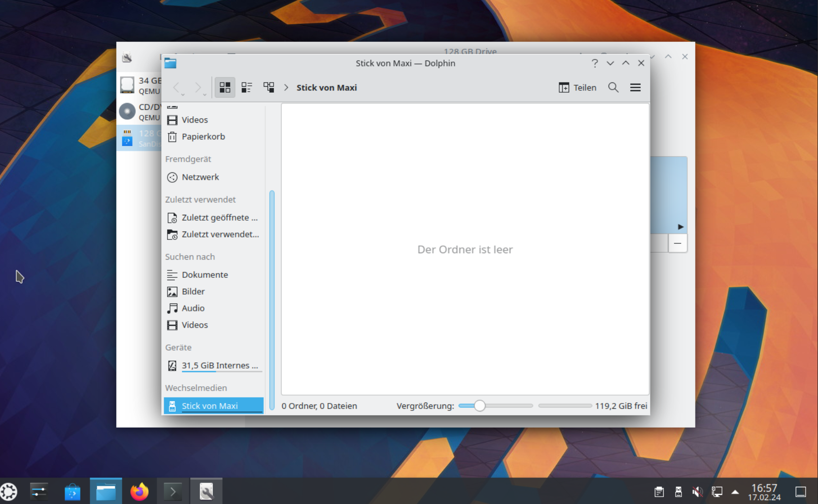Open Papierkorb in the places sidebar
The height and width of the screenshot is (504, 818).
203,137
